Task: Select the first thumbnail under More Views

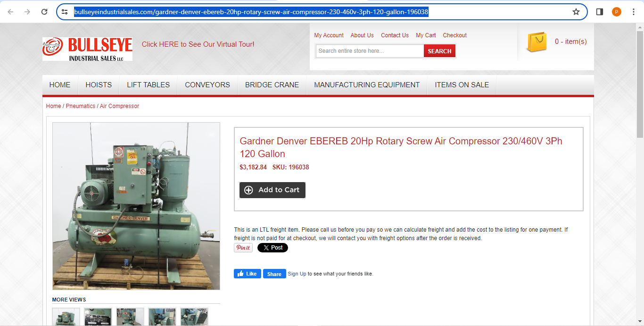Action: [66, 317]
